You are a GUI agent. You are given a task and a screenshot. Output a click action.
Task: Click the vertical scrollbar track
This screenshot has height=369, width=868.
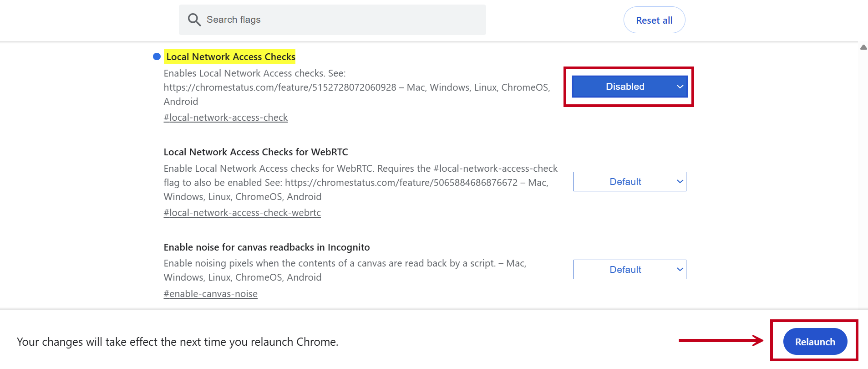pyautogui.click(x=863, y=182)
